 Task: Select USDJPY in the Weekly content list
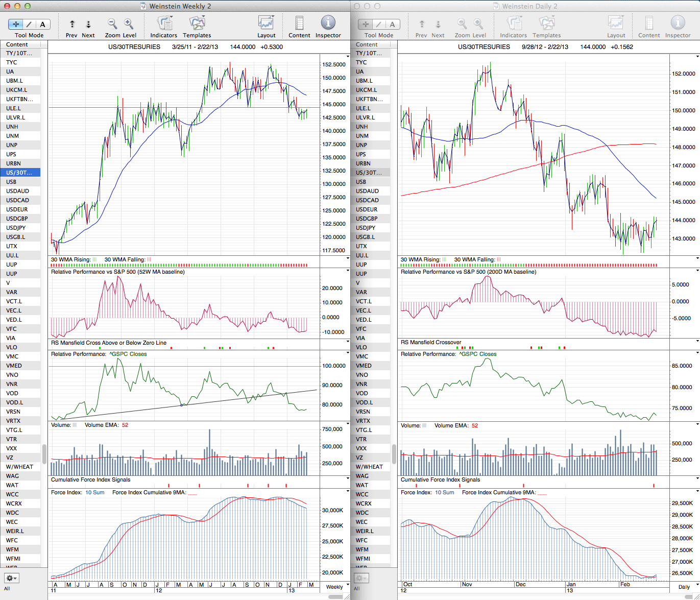(16, 228)
